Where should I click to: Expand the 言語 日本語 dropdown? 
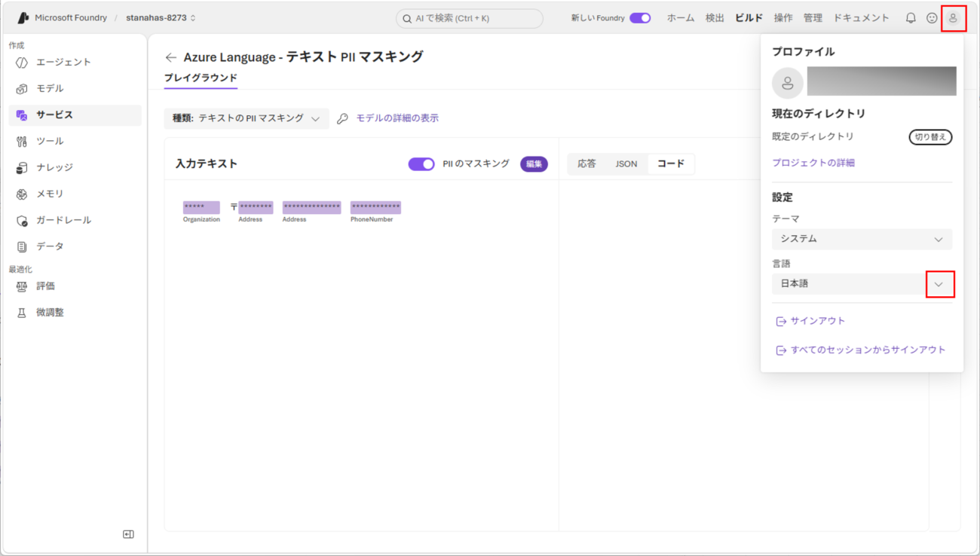tap(862, 284)
